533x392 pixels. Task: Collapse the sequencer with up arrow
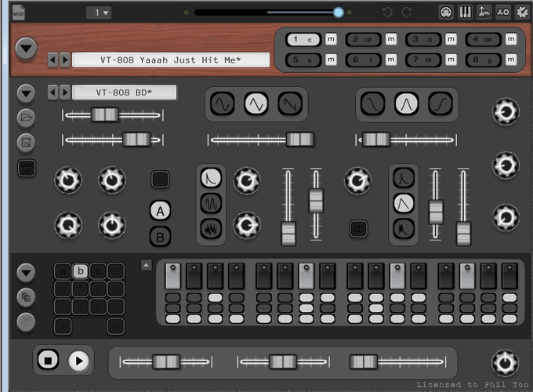click(146, 265)
